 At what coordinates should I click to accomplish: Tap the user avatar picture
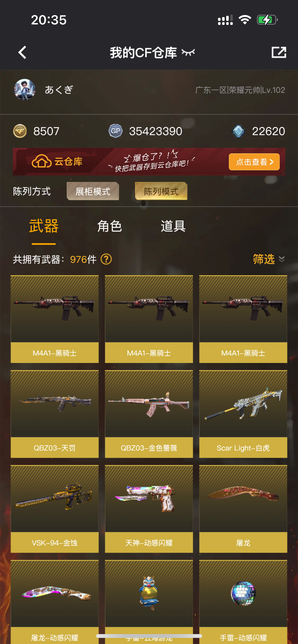(24, 90)
